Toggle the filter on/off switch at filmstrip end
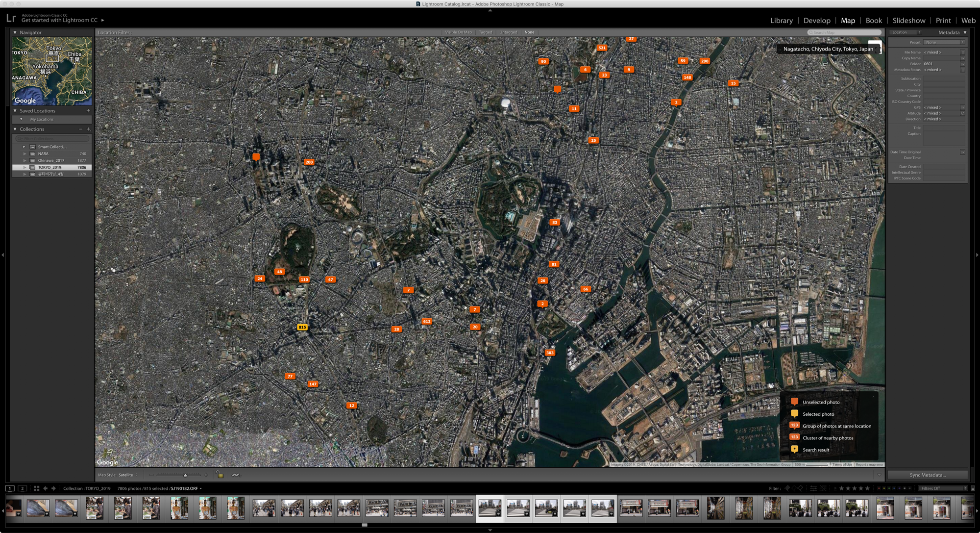Image resolution: width=980 pixels, height=533 pixels. point(973,488)
